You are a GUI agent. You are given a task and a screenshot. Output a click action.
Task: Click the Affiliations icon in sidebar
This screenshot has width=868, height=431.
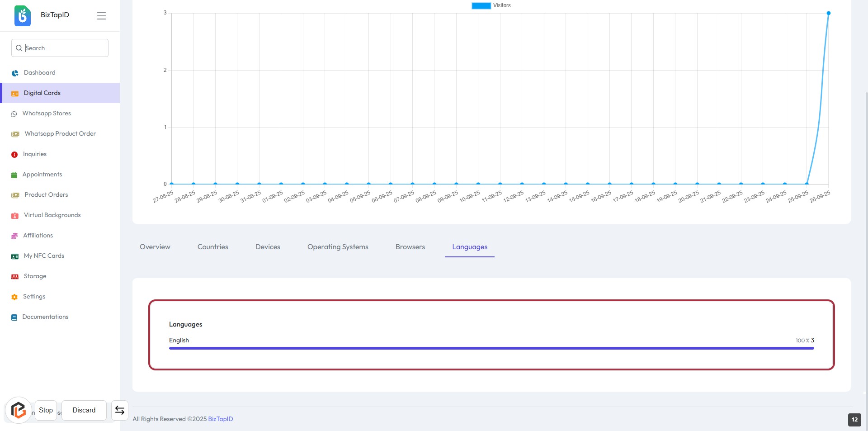pyautogui.click(x=14, y=236)
